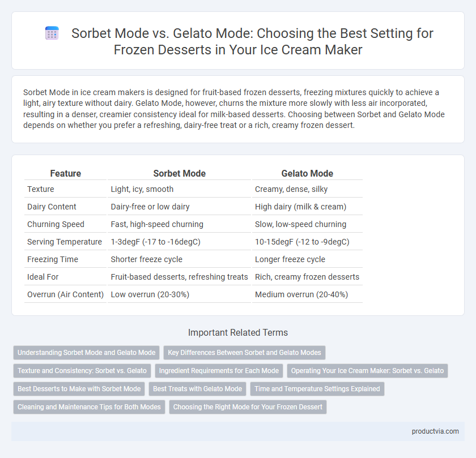
Task: Click the Important Related Terms heading
Action: (238, 333)
